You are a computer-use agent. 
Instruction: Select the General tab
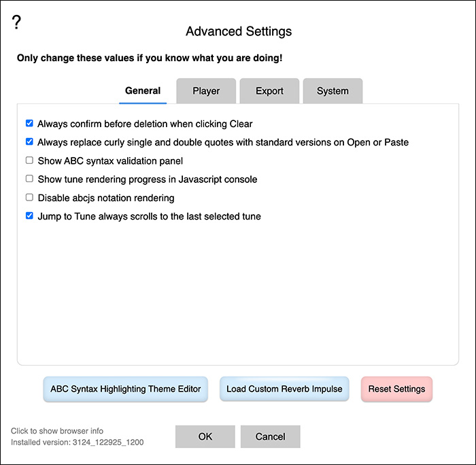tap(143, 91)
